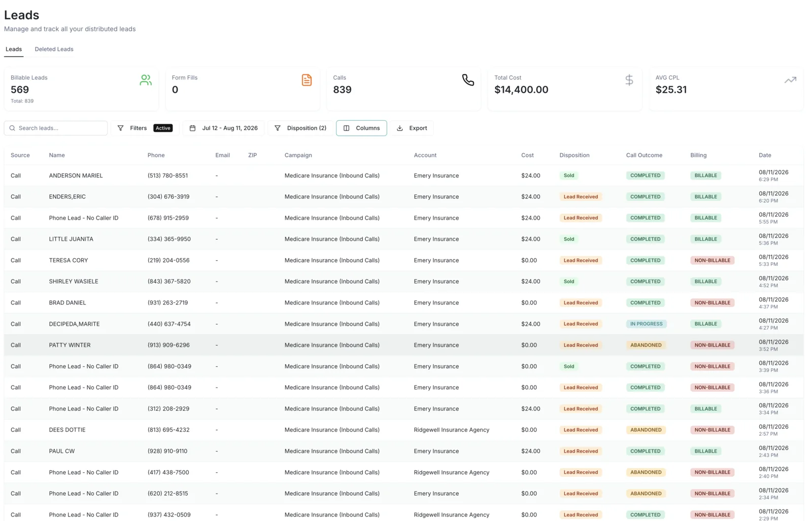Click the name ANDERSON MARIEL
Screen dimensions: 812x521
(x=76, y=176)
